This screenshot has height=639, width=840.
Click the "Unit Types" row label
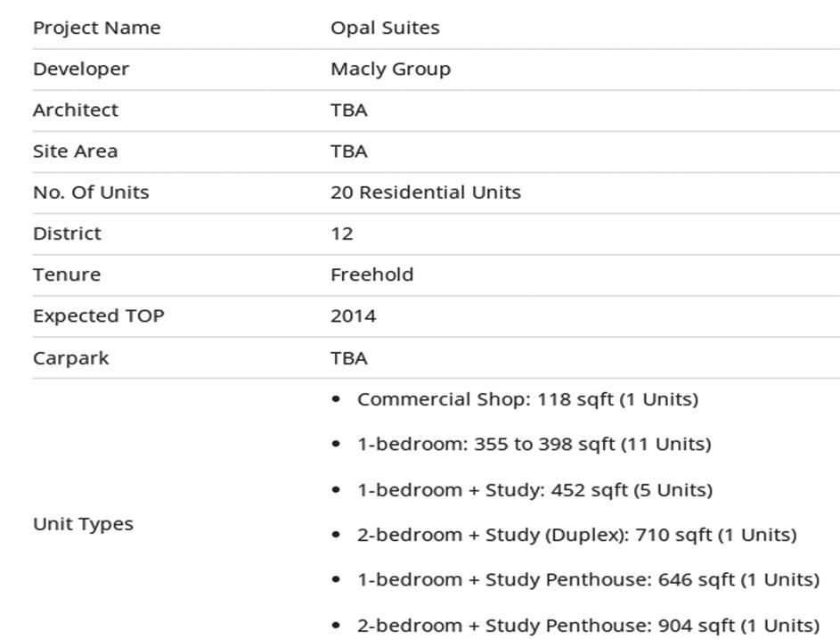83,523
